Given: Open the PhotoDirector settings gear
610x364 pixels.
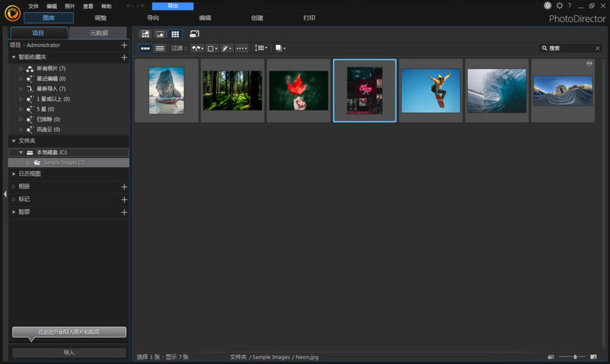Looking at the screenshot, I should [559, 5].
